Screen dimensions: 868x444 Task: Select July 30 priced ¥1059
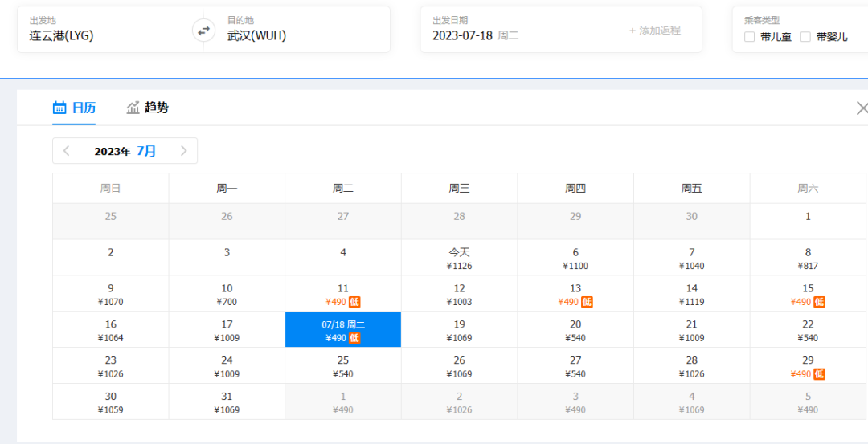point(111,401)
